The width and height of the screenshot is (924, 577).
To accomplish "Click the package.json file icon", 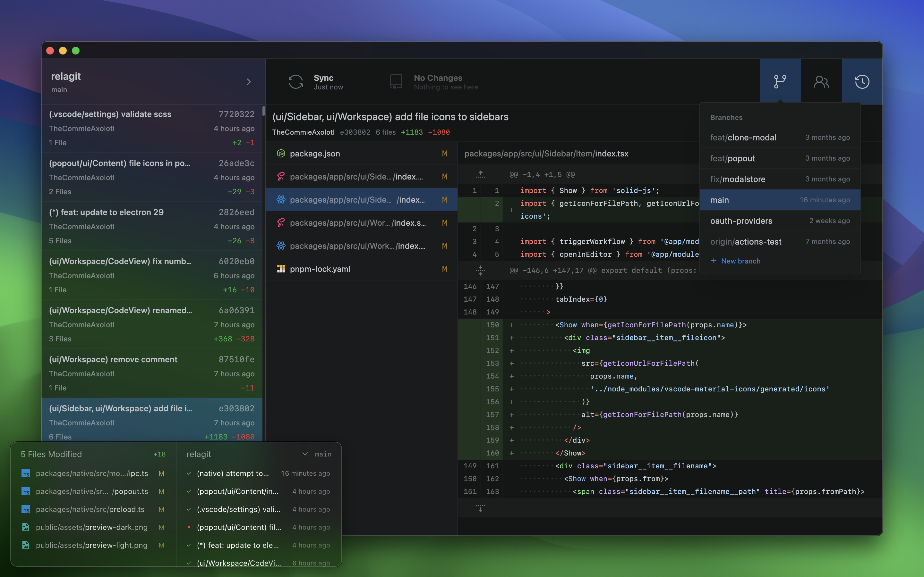I will click(x=281, y=154).
